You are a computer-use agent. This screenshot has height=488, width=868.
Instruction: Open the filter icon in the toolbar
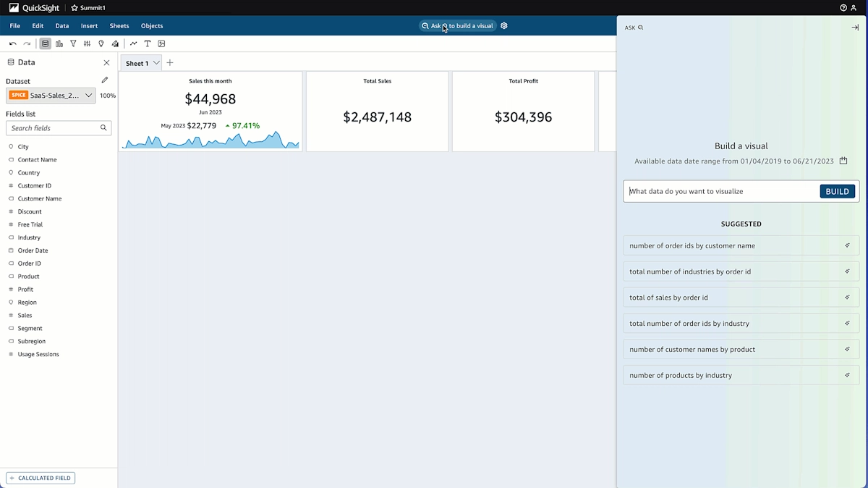(73, 43)
